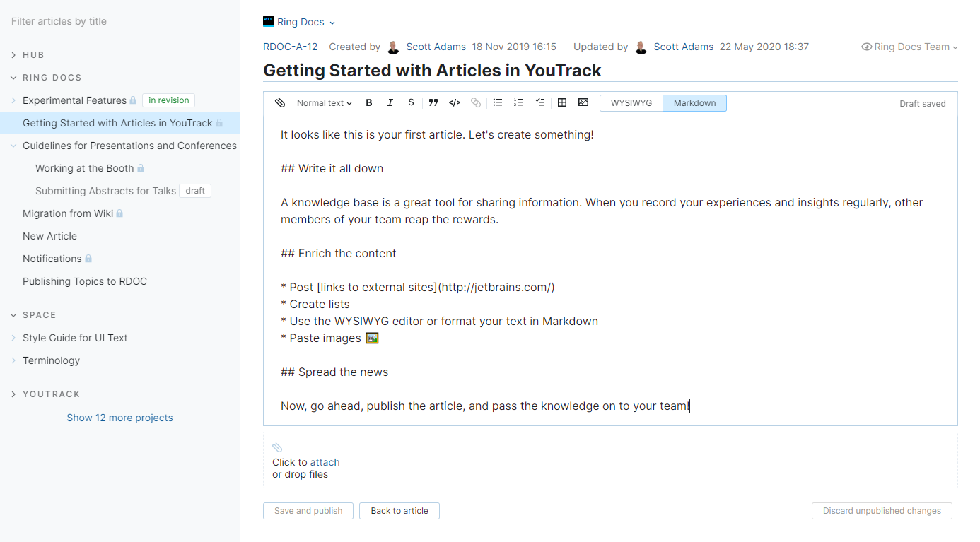980x542 pixels.
Task: Open creator Scott Adams profile link
Action: 436,47
